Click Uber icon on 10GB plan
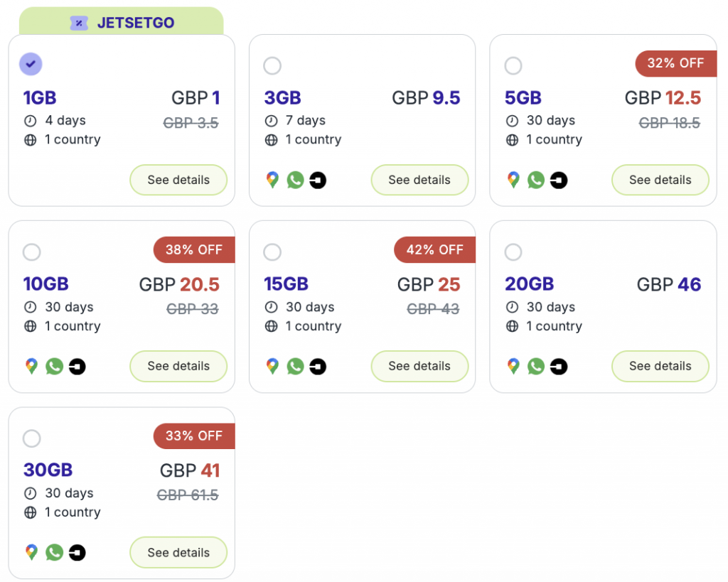Viewport: 728px width, 582px height. [x=77, y=367]
